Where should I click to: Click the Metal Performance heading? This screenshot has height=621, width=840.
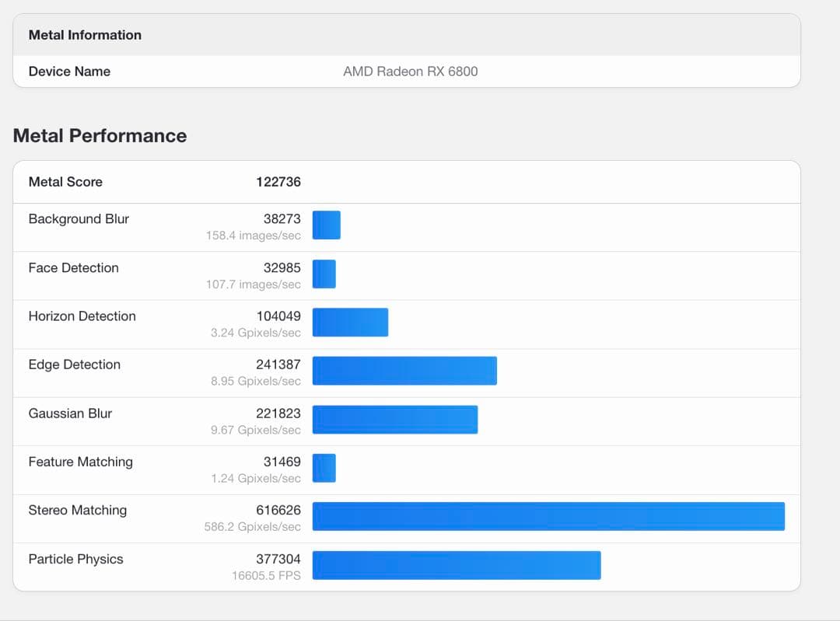(100, 135)
